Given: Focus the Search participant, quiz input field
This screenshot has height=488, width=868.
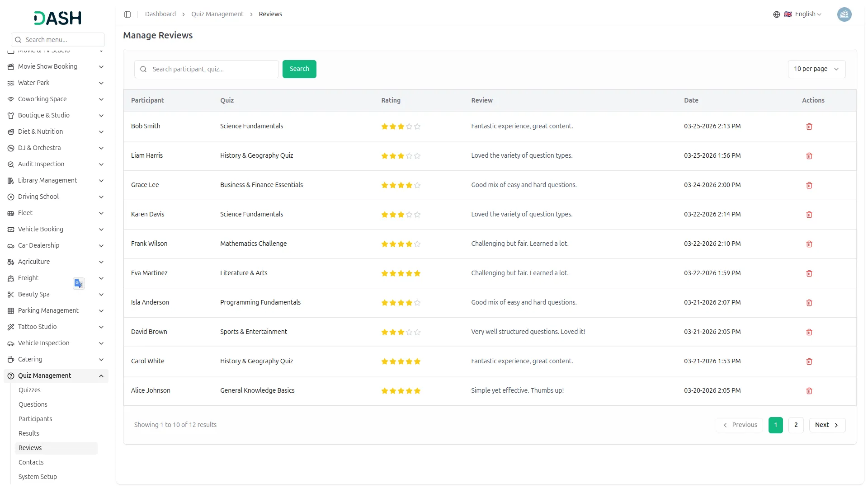Looking at the screenshot, I should coord(212,69).
